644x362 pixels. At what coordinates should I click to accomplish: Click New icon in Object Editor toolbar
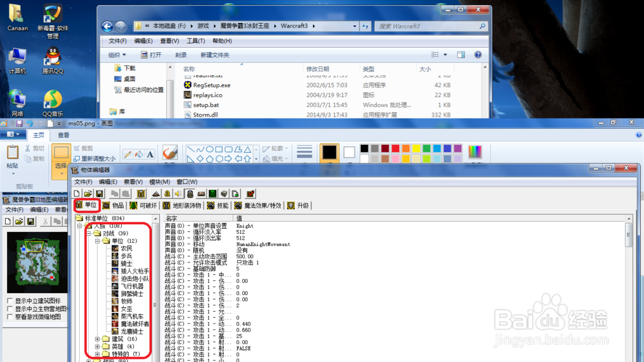click(77, 193)
